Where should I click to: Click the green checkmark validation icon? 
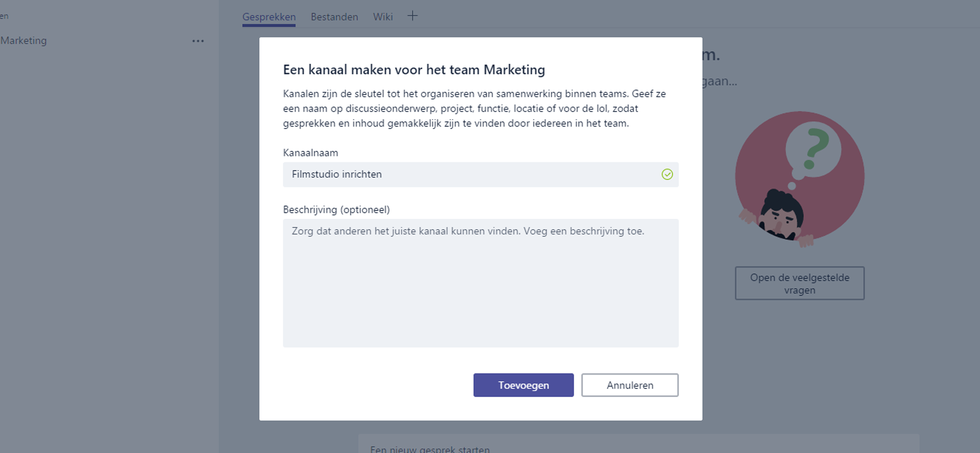coord(667,174)
